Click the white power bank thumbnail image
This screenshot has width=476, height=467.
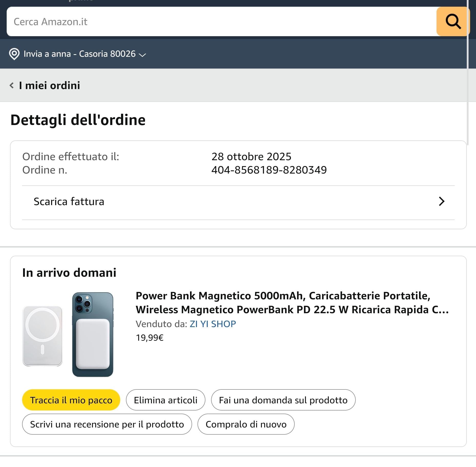(x=43, y=336)
